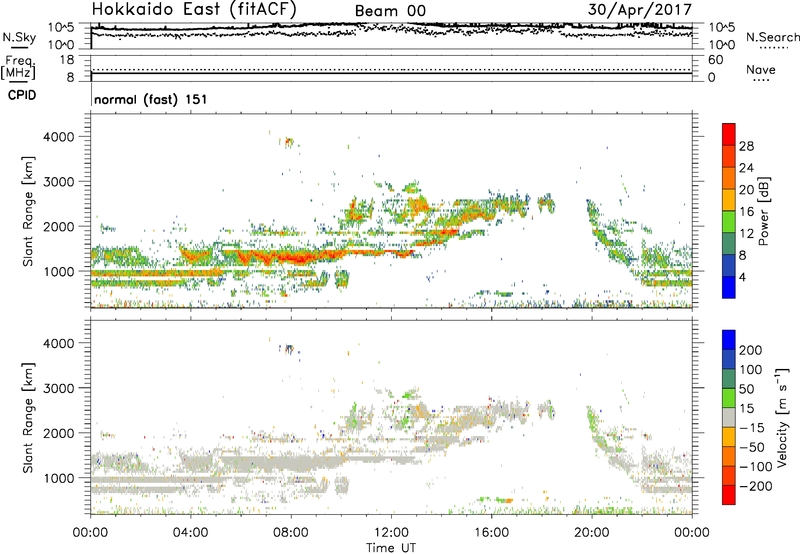The width and height of the screenshot is (800, 554).
Task: Click the '1000' tick in velocity panel
Action: coord(59,479)
